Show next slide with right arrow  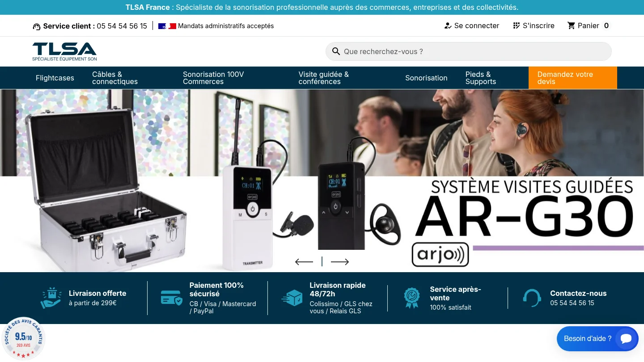pos(340,262)
